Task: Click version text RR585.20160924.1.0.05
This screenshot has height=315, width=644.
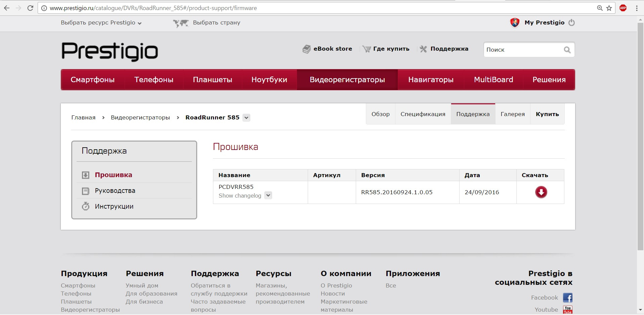Action: click(x=397, y=192)
